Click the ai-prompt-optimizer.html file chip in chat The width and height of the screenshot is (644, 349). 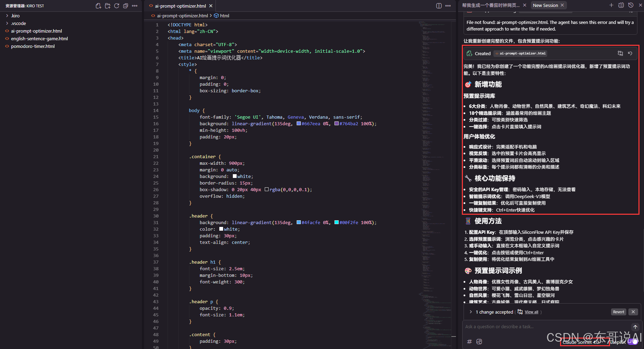[x=520, y=53]
